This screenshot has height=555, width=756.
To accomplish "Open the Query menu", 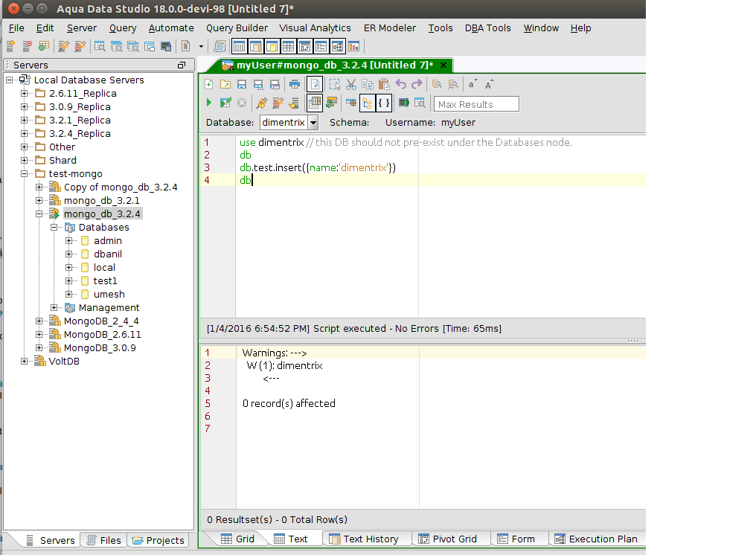I will click(123, 28).
